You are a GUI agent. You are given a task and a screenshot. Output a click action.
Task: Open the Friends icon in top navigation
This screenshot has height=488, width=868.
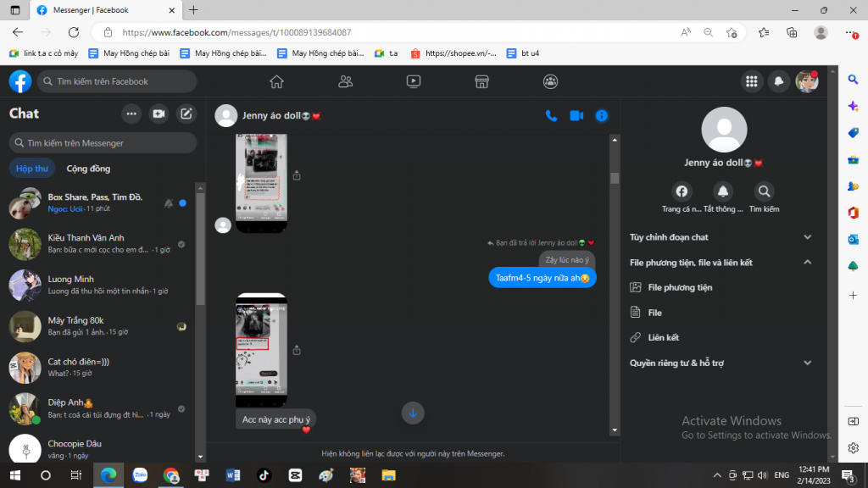[345, 81]
